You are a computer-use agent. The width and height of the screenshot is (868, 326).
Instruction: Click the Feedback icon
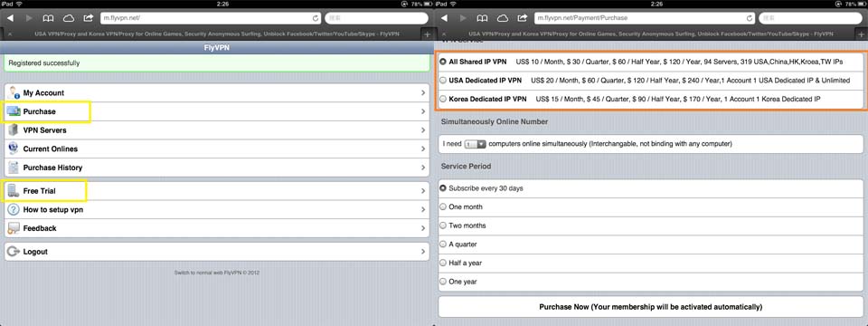click(14, 228)
